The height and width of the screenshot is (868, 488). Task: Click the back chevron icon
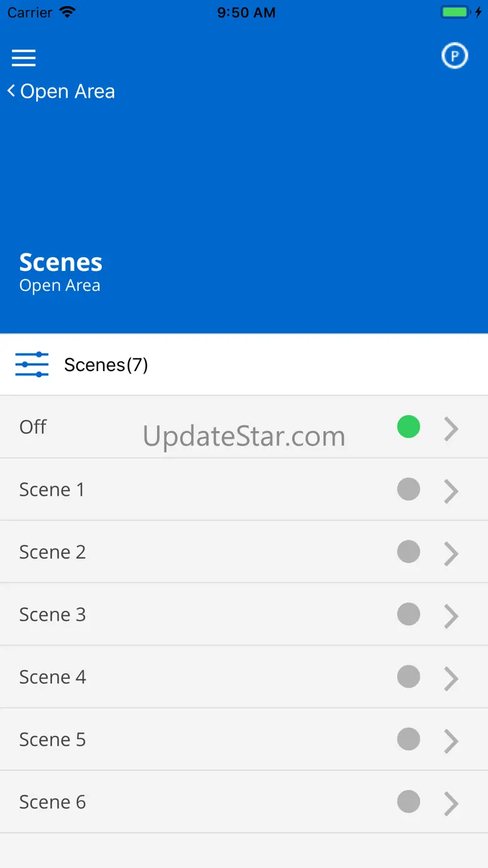(11, 91)
